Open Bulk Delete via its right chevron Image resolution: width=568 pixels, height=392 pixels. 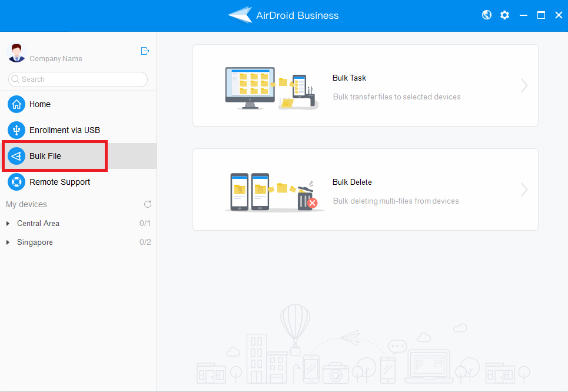524,190
